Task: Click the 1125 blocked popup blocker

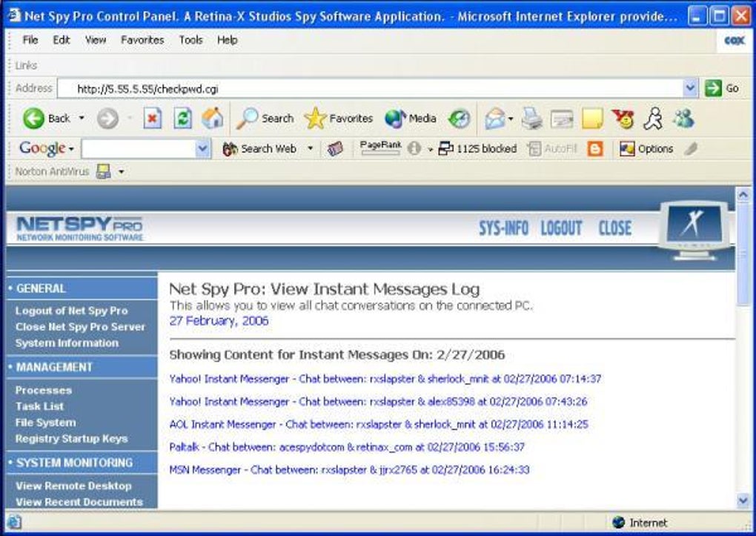Action: [477, 148]
